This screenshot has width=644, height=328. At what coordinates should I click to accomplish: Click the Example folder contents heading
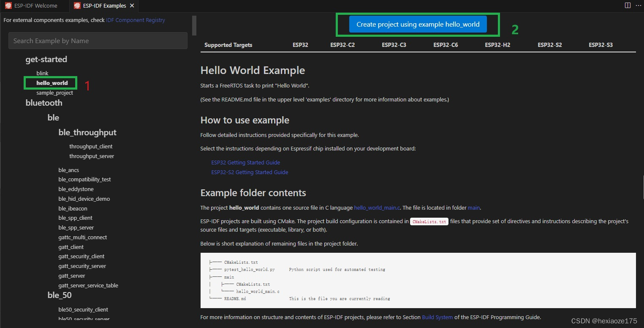point(253,193)
